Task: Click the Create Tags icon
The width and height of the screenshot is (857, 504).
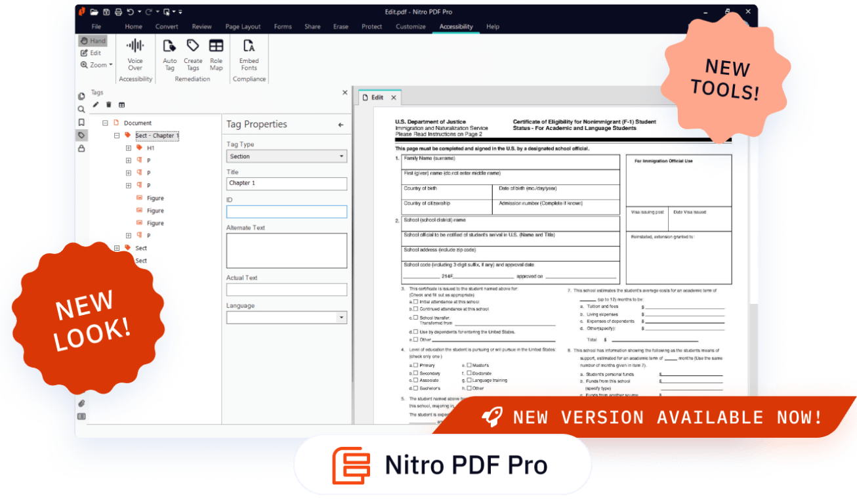Action: [x=193, y=45]
